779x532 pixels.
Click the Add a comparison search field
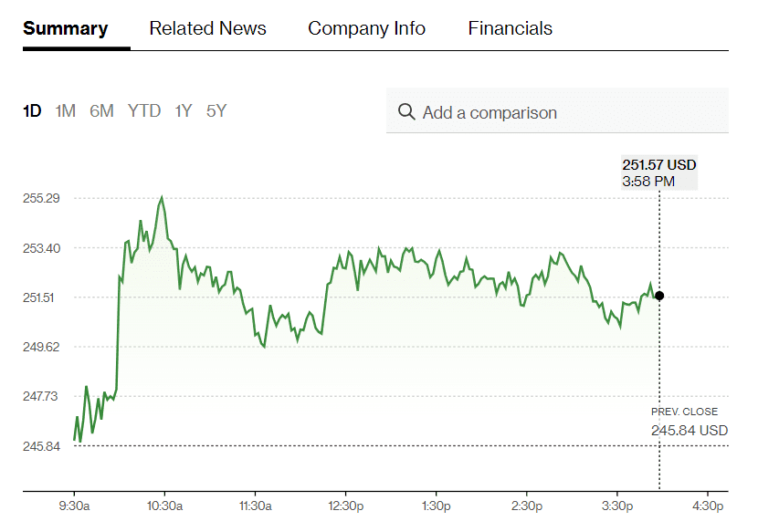pos(511,111)
